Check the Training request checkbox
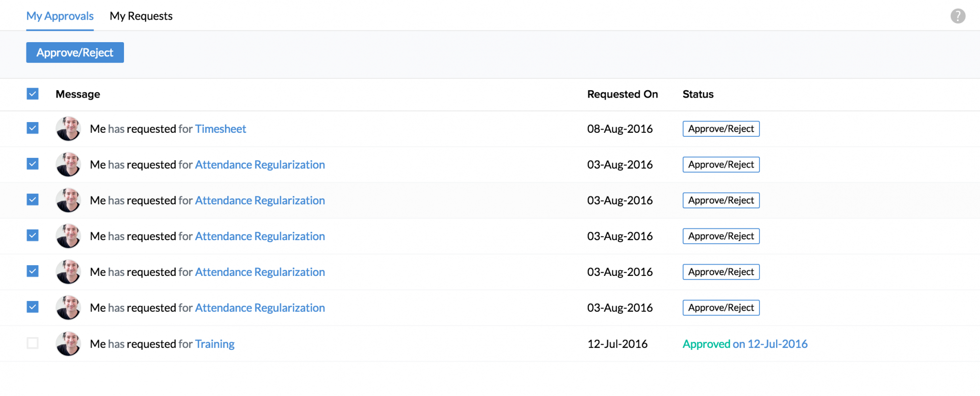Screen dimensions: 980x396 pos(33,343)
